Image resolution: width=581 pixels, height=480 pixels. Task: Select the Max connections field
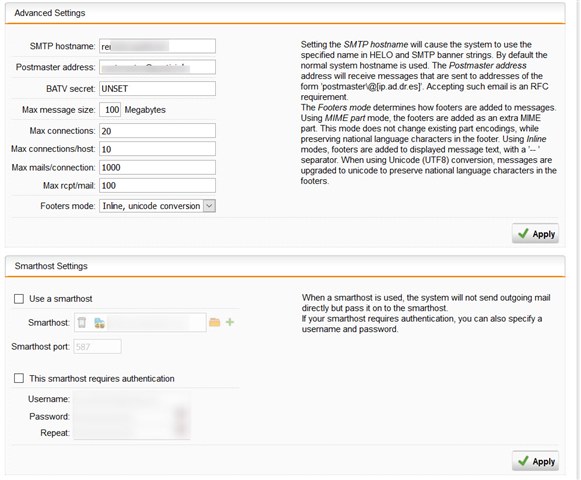pyautogui.click(x=157, y=131)
